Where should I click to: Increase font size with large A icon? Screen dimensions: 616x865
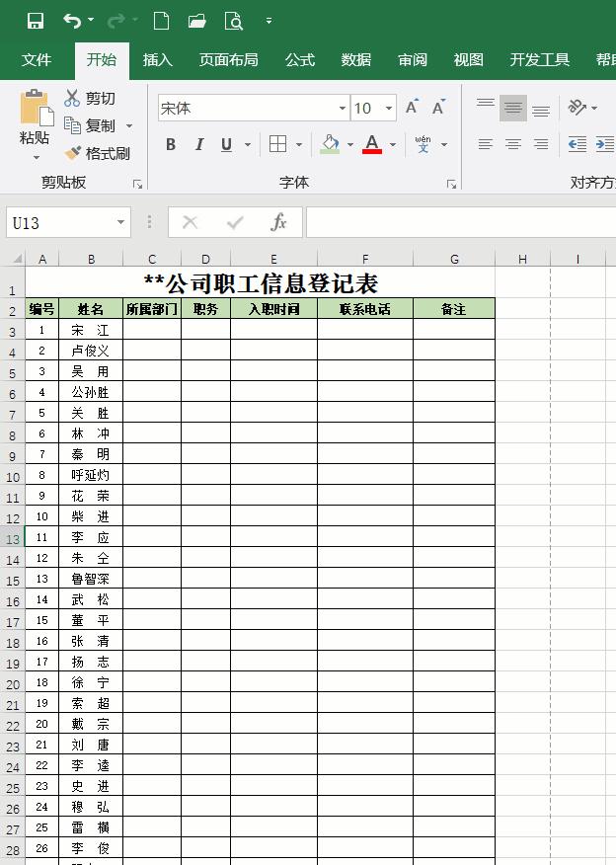pos(412,107)
